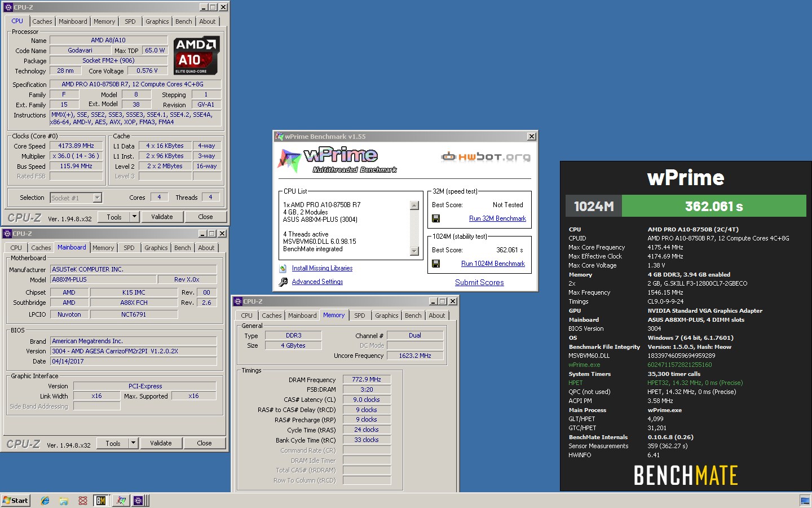812x508 pixels.
Task: Click Tools button in top CPU-Z window
Action: (x=114, y=217)
